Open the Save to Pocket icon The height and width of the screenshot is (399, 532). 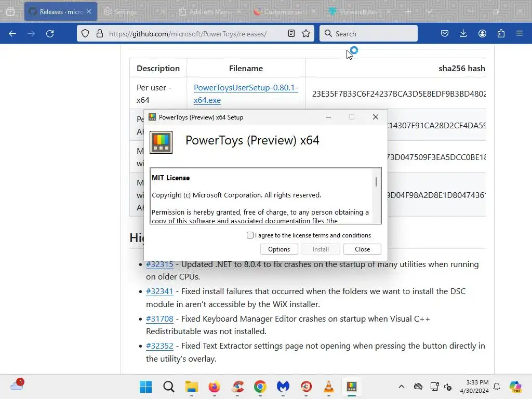(445, 34)
